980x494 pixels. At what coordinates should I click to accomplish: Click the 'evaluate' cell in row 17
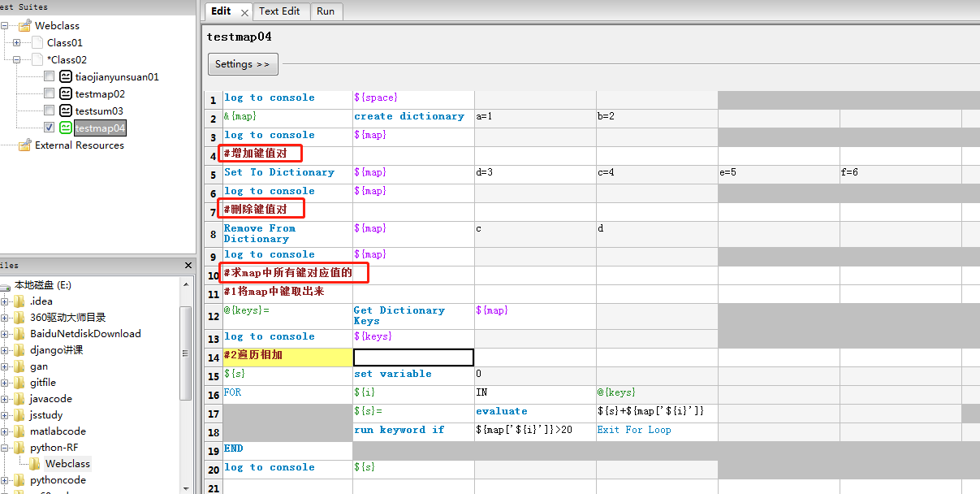point(535,412)
